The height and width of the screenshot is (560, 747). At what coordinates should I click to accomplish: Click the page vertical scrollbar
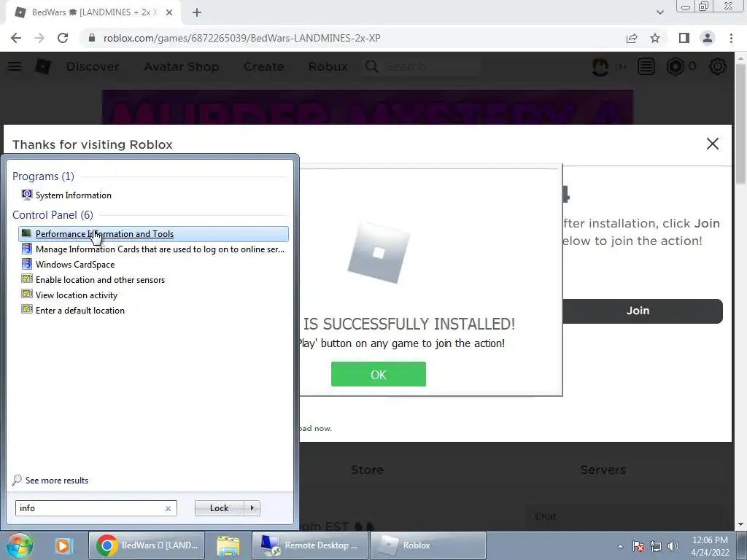pyautogui.click(x=741, y=122)
